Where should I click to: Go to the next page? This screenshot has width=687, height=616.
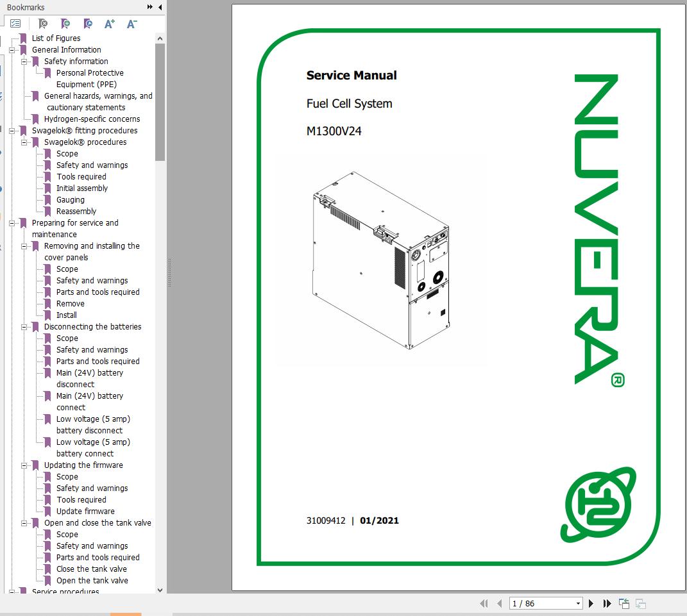[591, 603]
